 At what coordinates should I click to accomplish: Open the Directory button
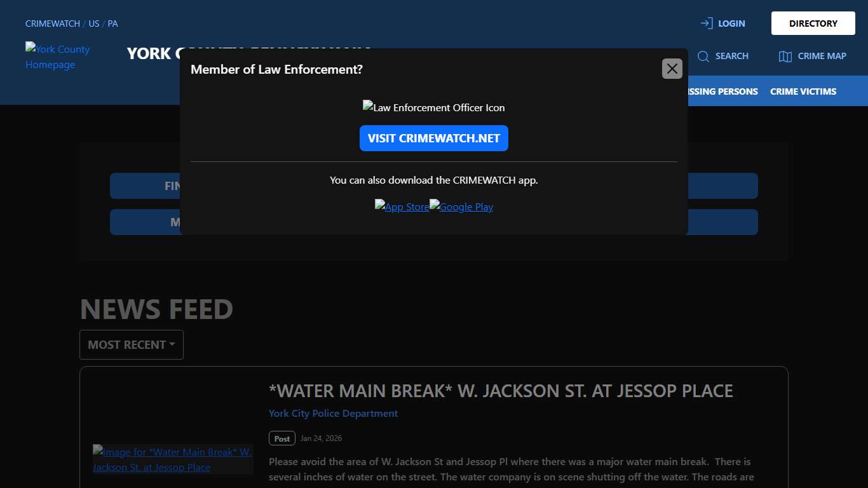[x=813, y=24]
